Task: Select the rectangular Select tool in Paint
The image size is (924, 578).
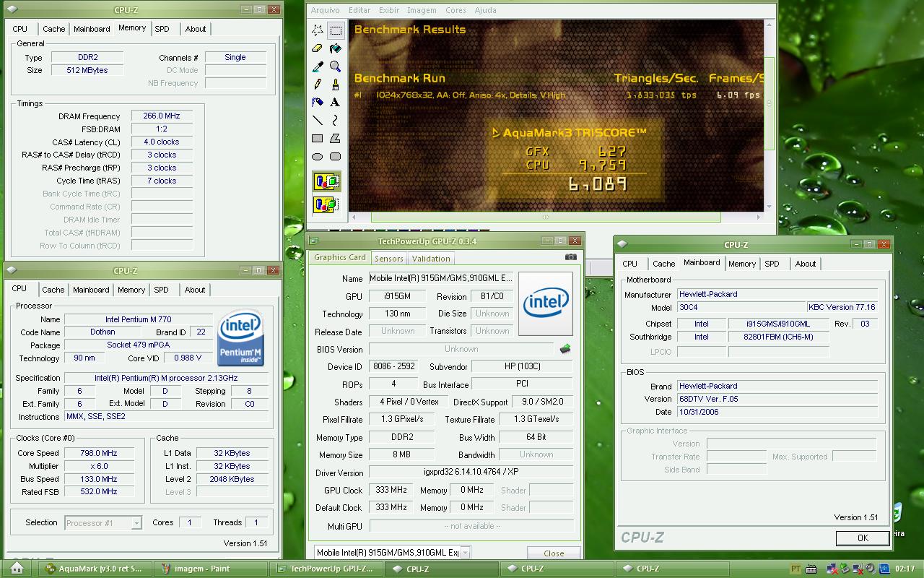Action: pos(336,30)
